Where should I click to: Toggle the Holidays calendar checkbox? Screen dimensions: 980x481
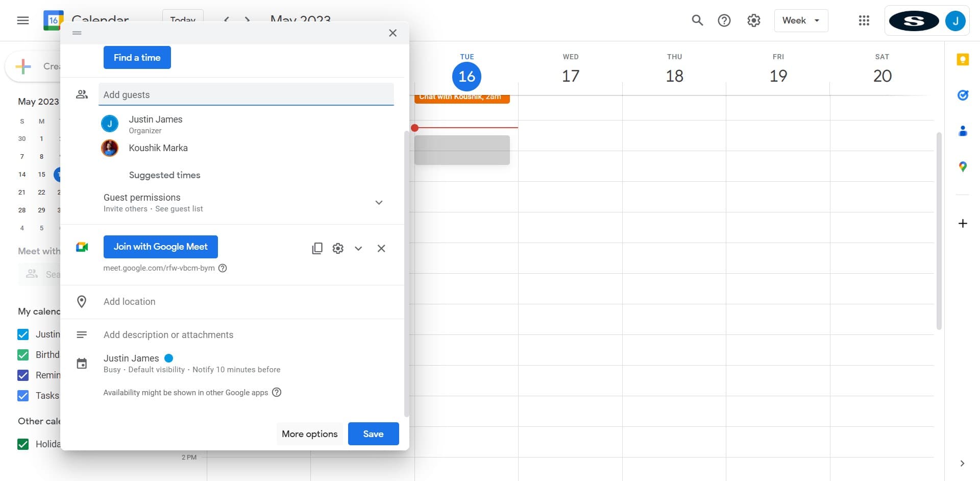(23, 444)
